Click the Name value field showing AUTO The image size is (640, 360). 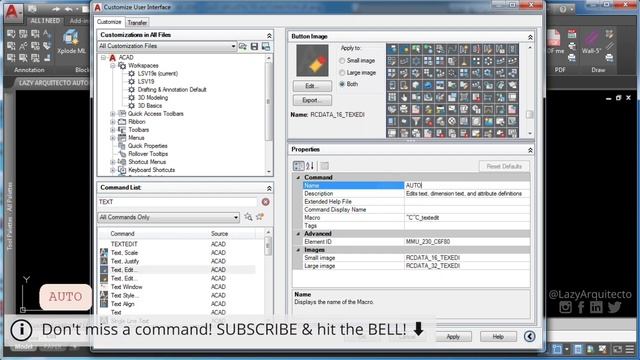(x=467, y=185)
